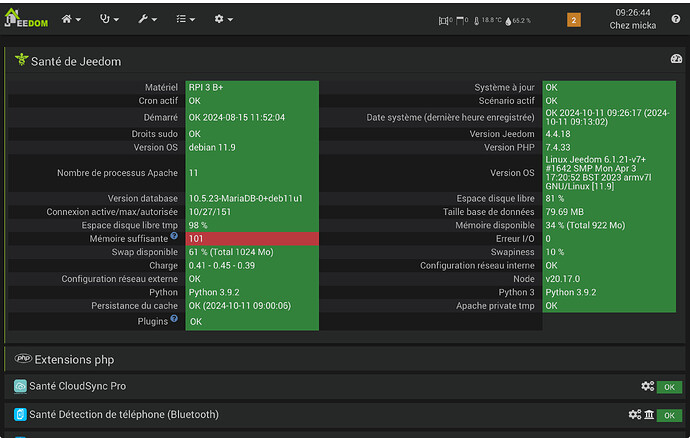This screenshot has height=438, width=690.
Task: Click the red Mémoire suffisante value 101
Action: pyautogui.click(x=252, y=239)
